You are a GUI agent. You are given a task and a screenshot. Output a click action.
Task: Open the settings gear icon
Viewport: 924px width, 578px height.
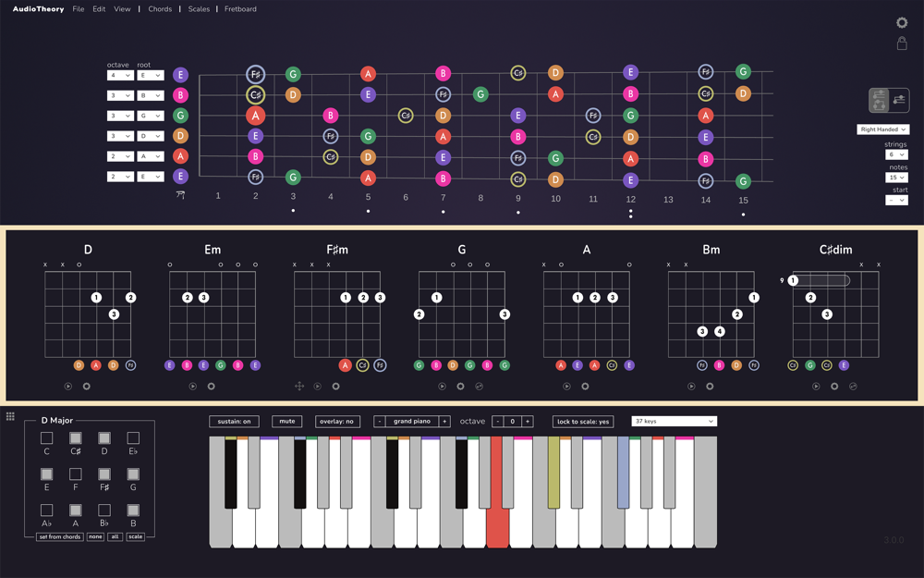click(902, 22)
